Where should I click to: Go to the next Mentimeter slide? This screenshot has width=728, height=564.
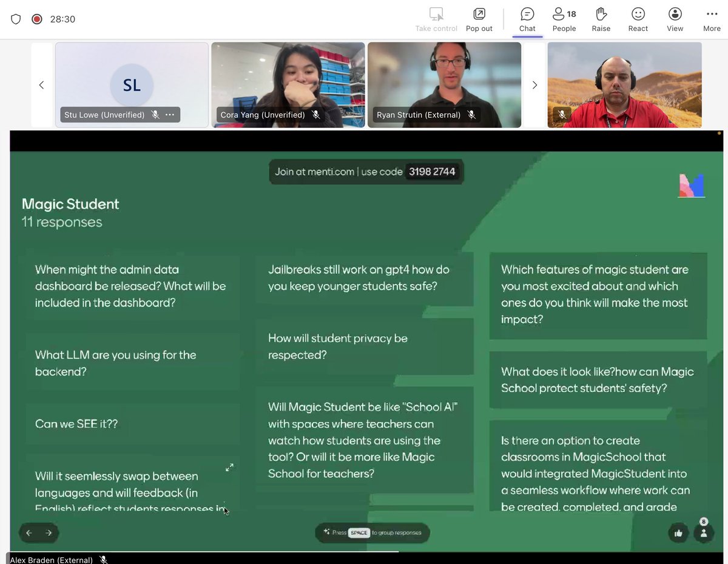pyautogui.click(x=49, y=533)
